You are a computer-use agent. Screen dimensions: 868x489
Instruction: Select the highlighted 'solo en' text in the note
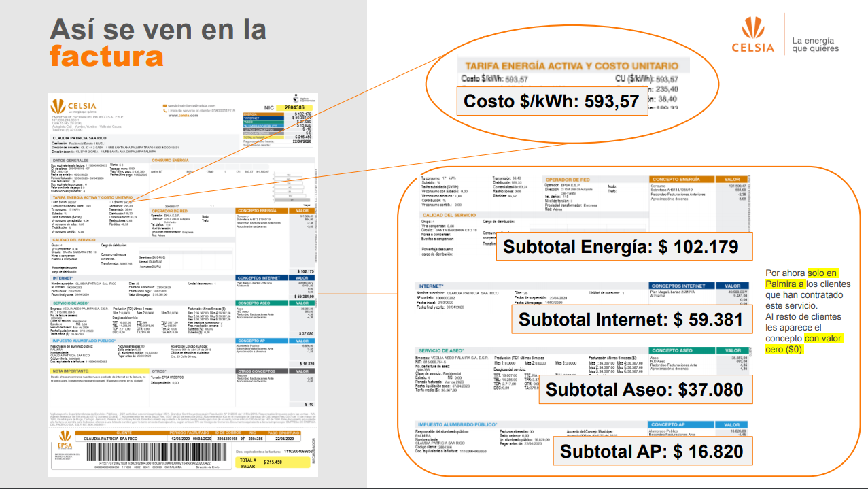[x=822, y=273]
